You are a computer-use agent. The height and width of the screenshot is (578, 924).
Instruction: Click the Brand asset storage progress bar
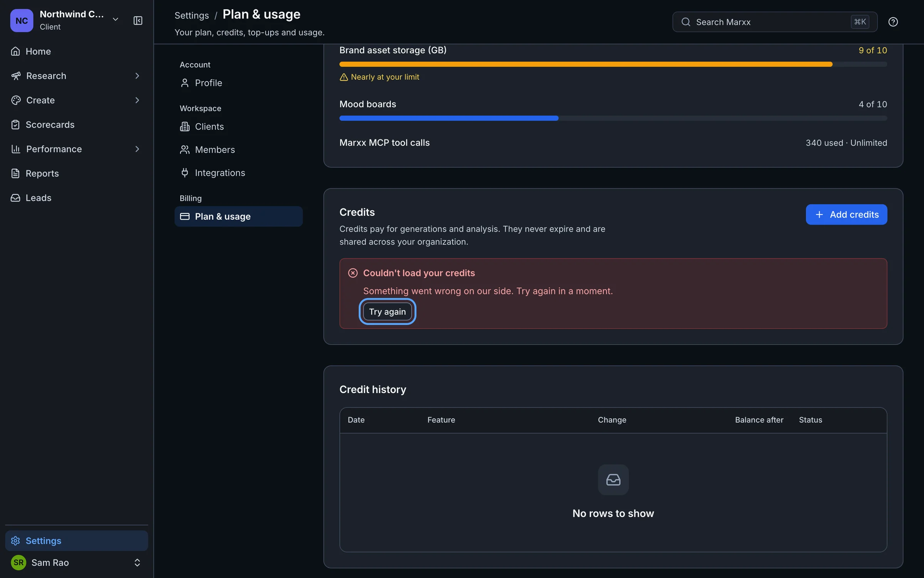[x=613, y=64]
